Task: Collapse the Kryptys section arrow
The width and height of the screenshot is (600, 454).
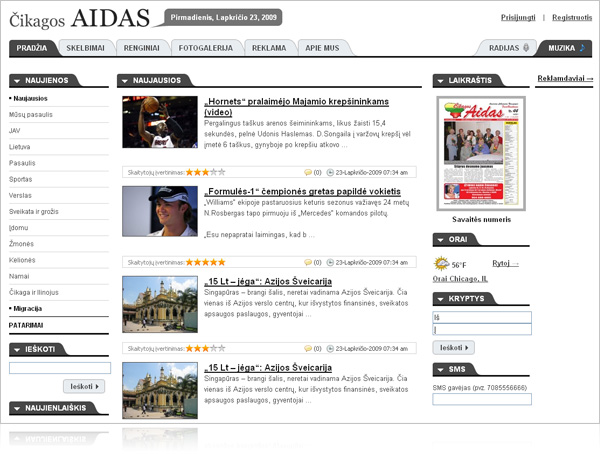Action: [x=440, y=299]
